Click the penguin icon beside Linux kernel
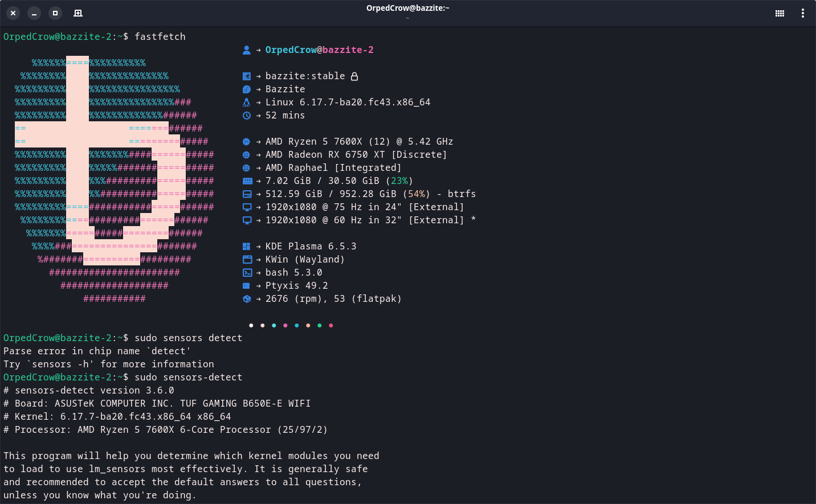The height and width of the screenshot is (504, 816). (x=247, y=103)
